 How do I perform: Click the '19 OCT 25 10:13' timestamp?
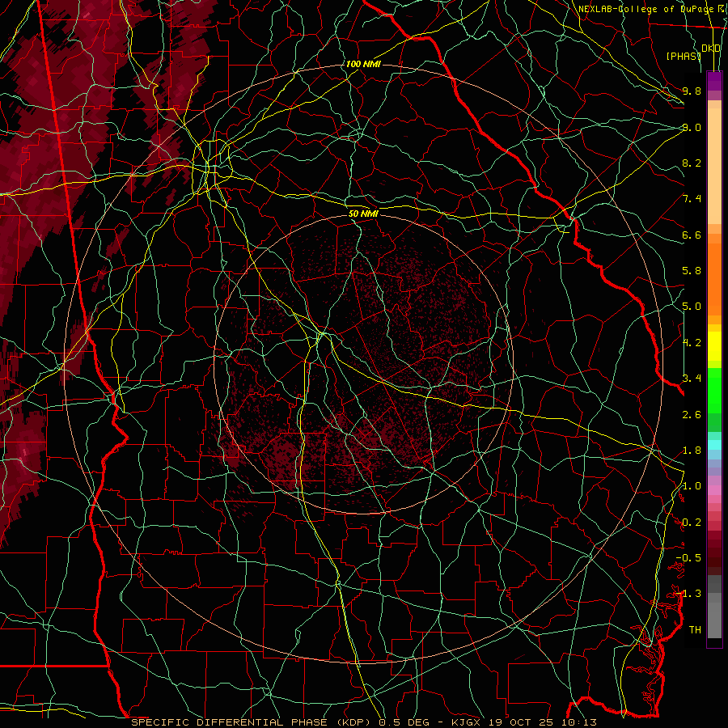(544, 722)
